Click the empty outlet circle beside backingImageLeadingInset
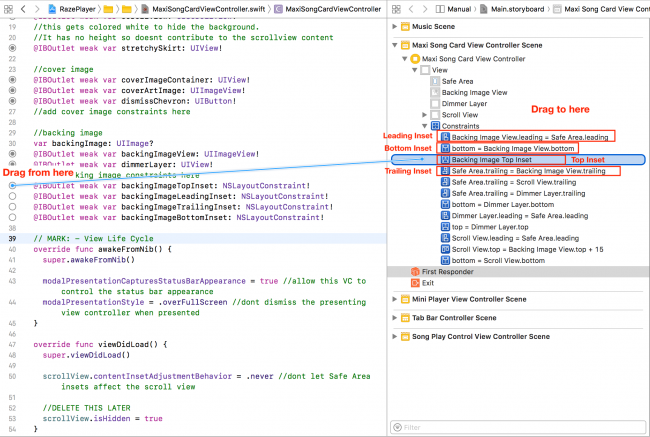This screenshot has height=437, width=650. (11, 197)
